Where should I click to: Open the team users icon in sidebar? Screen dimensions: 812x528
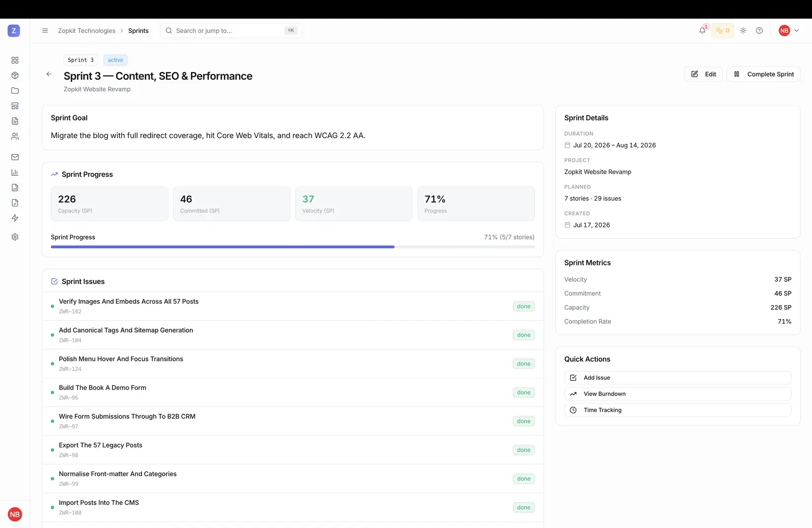15,137
